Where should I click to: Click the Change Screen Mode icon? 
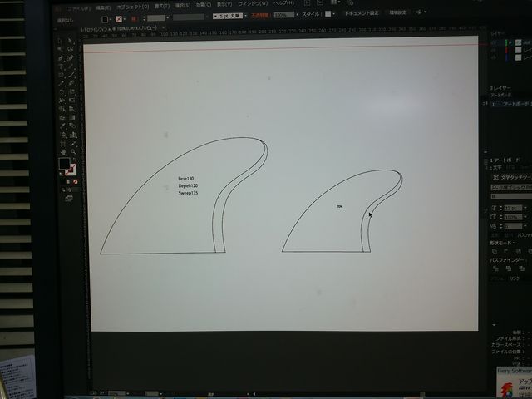pyautogui.click(x=69, y=199)
